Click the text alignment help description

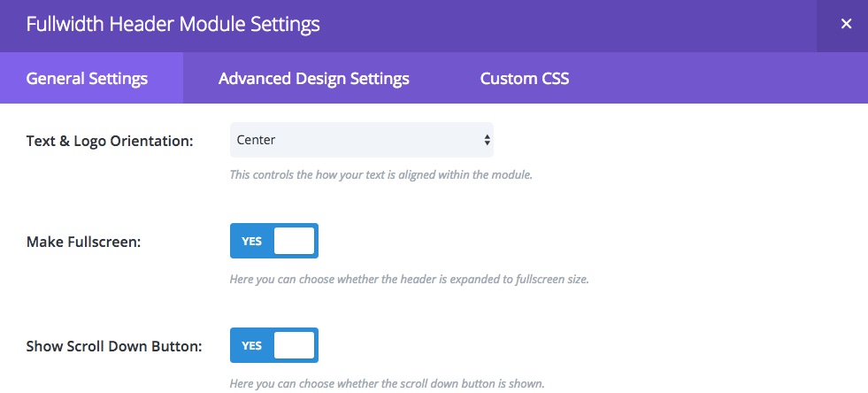[380, 175]
